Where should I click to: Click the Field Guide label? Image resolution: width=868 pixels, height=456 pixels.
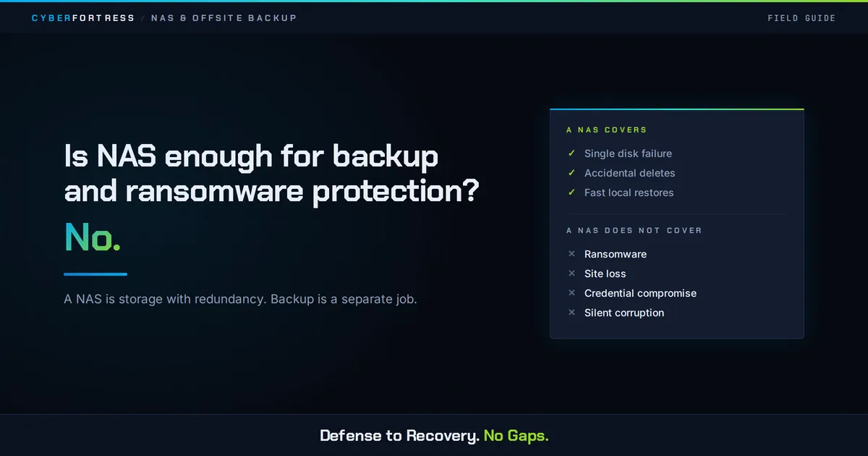coord(801,18)
